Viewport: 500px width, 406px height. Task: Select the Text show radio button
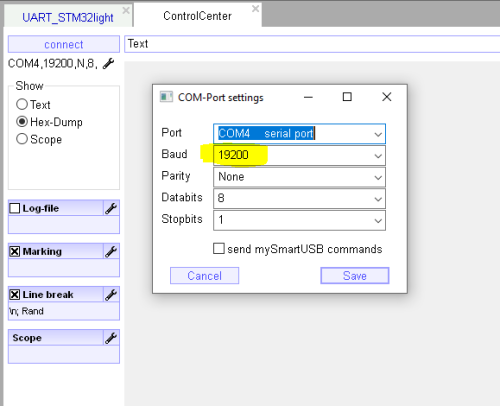point(22,104)
